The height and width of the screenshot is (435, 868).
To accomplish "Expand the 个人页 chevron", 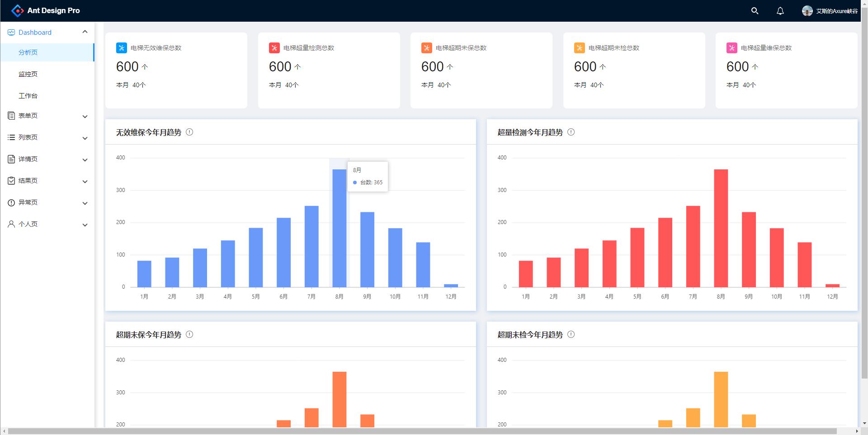I will tap(85, 225).
